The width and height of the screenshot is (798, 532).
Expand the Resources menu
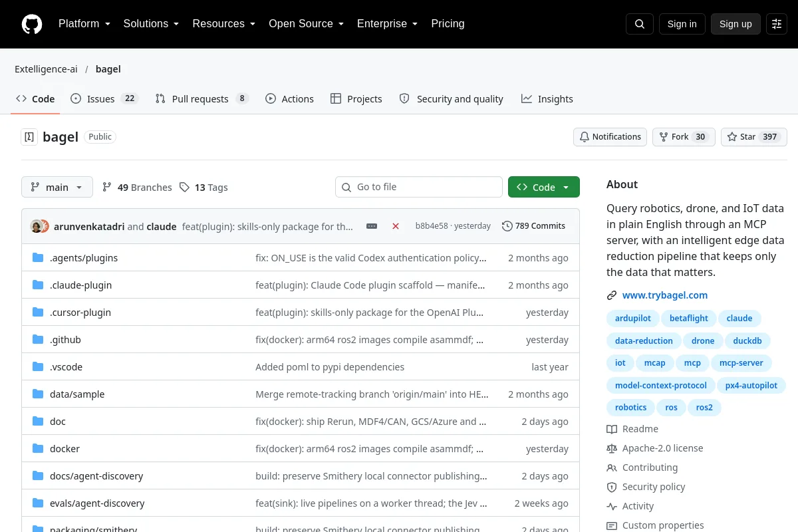coord(223,24)
